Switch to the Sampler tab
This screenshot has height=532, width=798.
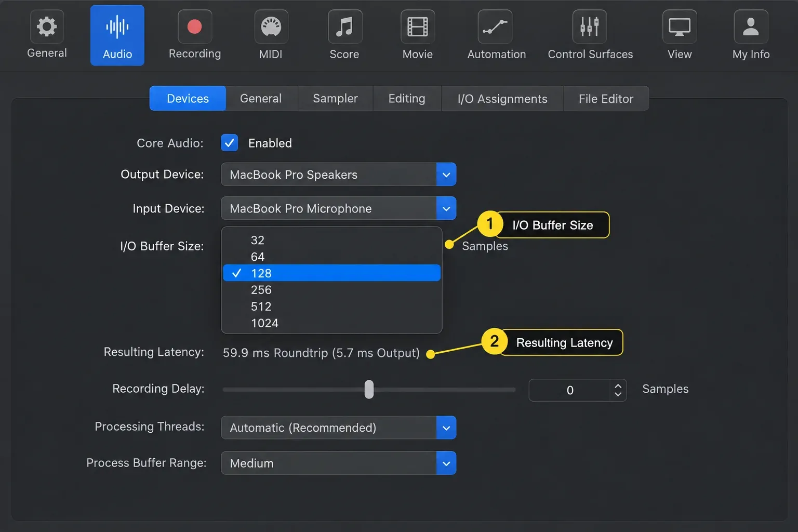[335, 98]
